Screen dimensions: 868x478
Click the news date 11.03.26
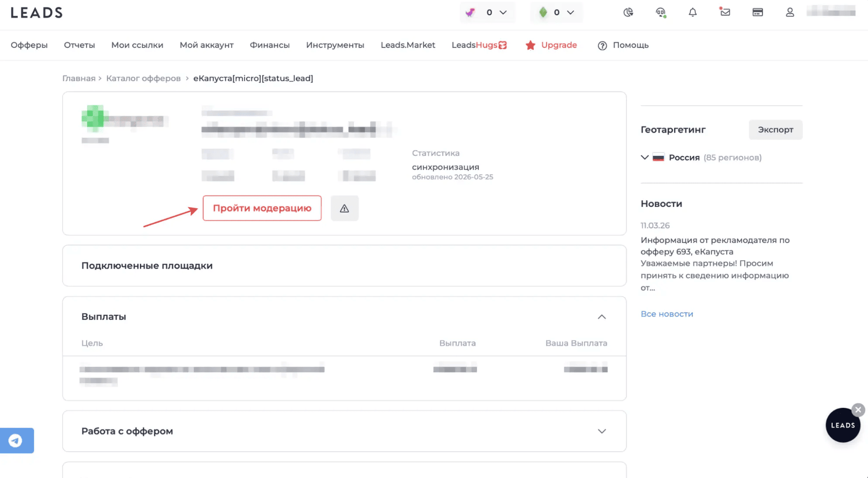(x=655, y=226)
